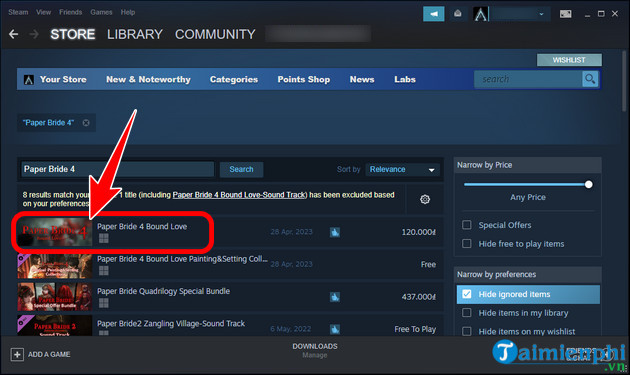630x375 pixels.
Task: Open the announcements megaphone button
Action: (434, 14)
